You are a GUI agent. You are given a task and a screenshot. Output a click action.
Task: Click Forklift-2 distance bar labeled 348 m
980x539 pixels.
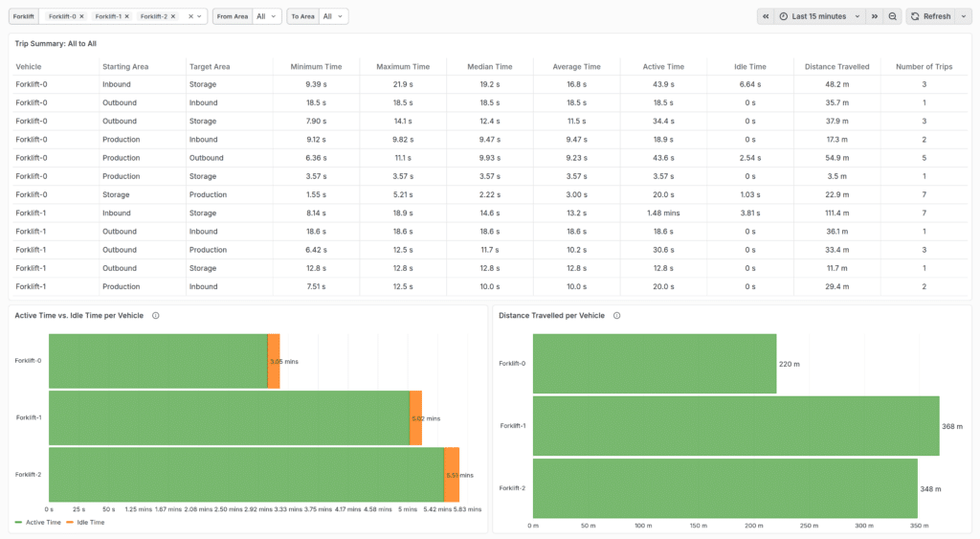pyautogui.click(x=725, y=488)
